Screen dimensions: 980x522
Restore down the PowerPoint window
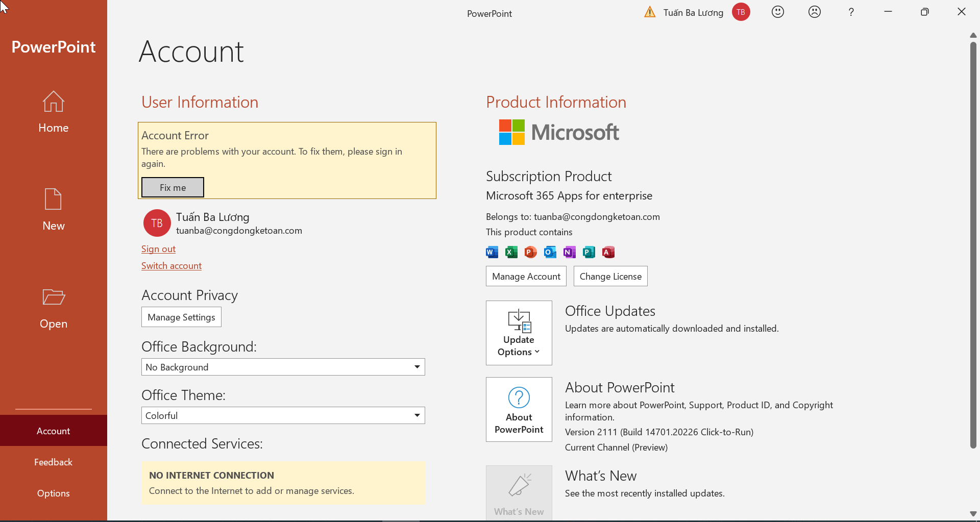925,12
